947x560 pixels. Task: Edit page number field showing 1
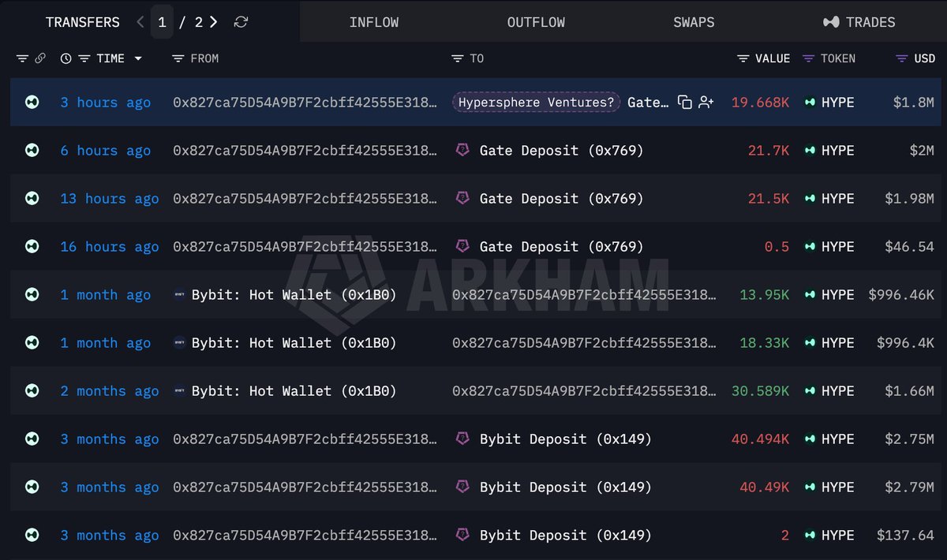tap(162, 22)
